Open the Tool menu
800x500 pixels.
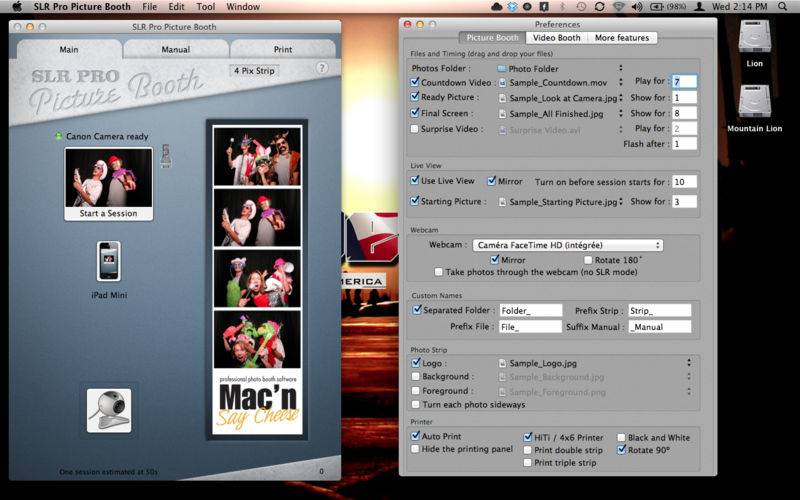pyautogui.click(x=206, y=7)
